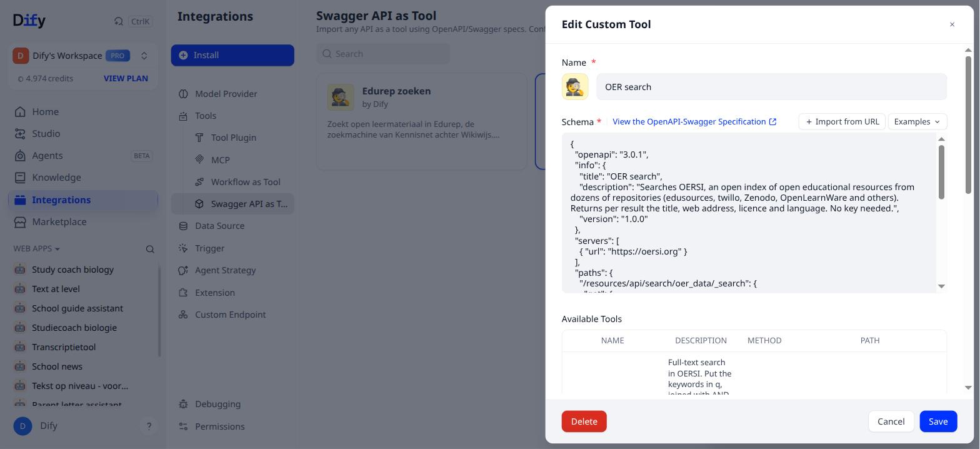Open the Tools menu item
Screen dimensions: 980x449
[232, 116]
